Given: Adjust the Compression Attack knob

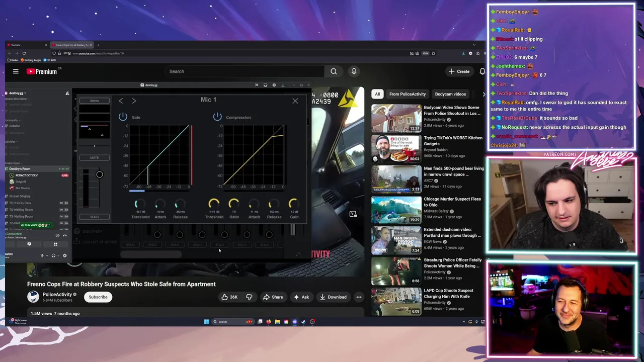Looking at the screenshot, I should click(254, 204).
